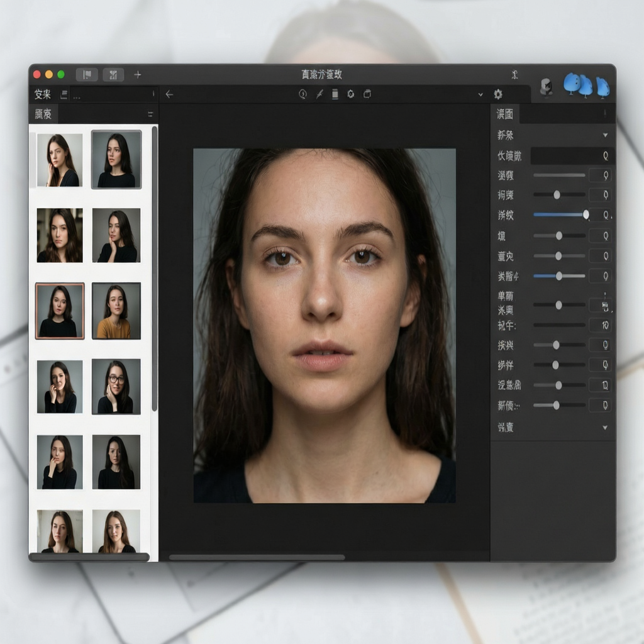The image size is (644, 644).
Task: Select the thumbnail of woman wearing glasses
Action: [x=116, y=387]
